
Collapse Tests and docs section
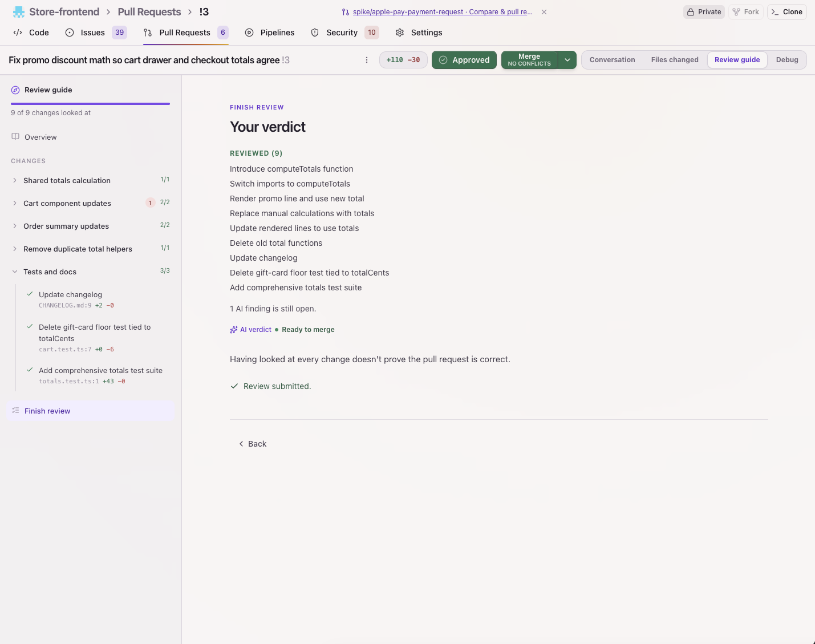pyautogui.click(x=15, y=272)
